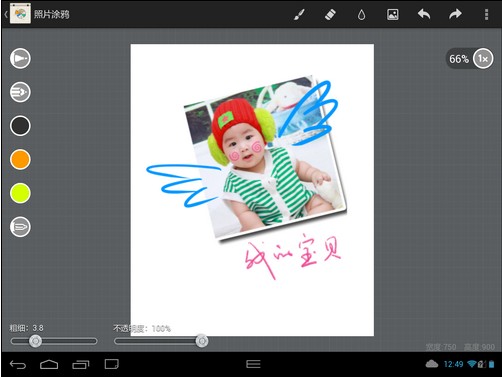This screenshot has height=377, width=502.
Task: Choose the marker pen brush preset
Action: 20,59
